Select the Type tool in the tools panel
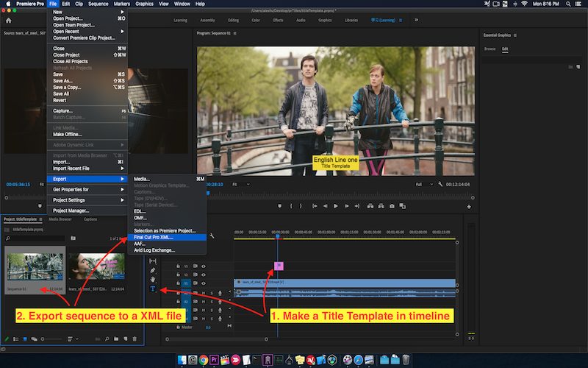 coord(153,289)
